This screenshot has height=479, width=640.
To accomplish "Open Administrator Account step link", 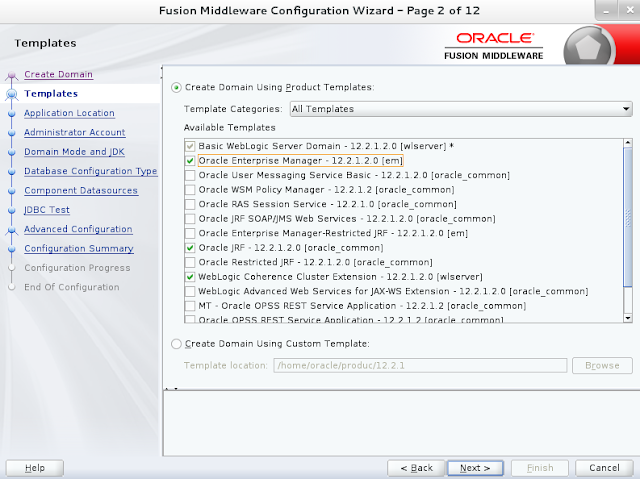I will coord(75,132).
